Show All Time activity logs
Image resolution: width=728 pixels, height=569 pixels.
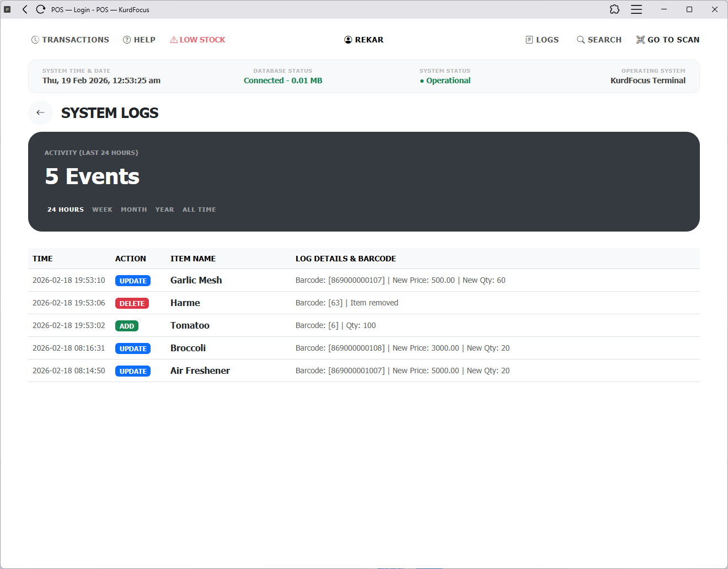(x=199, y=210)
